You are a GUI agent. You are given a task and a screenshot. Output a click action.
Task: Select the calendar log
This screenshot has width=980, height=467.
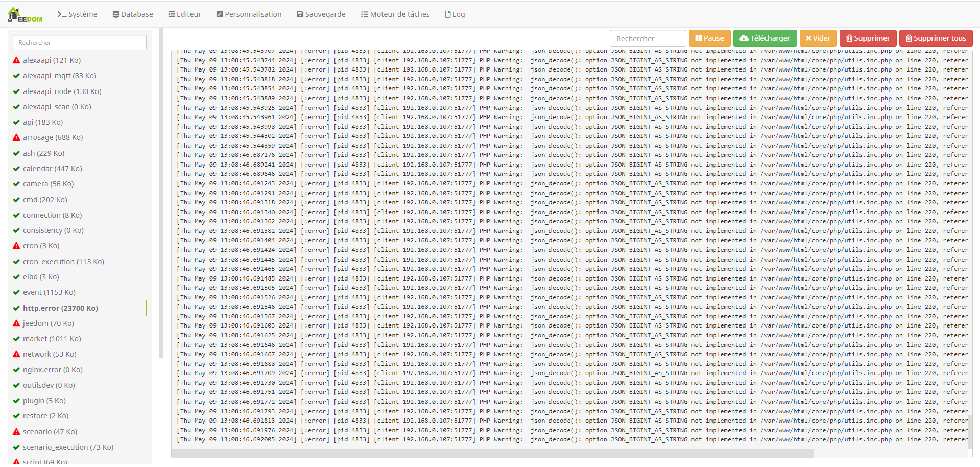(x=52, y=169)
